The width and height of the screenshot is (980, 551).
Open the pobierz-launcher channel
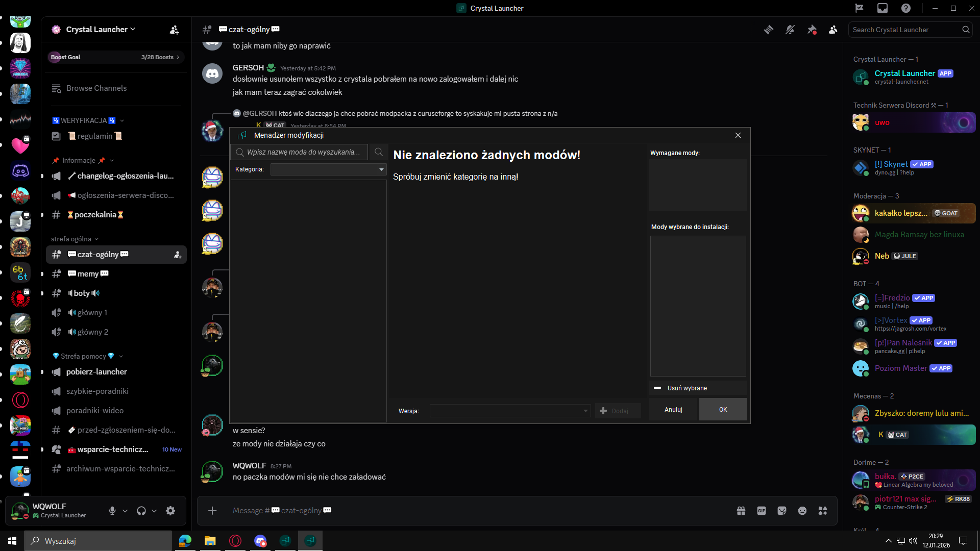coord(96,372)
